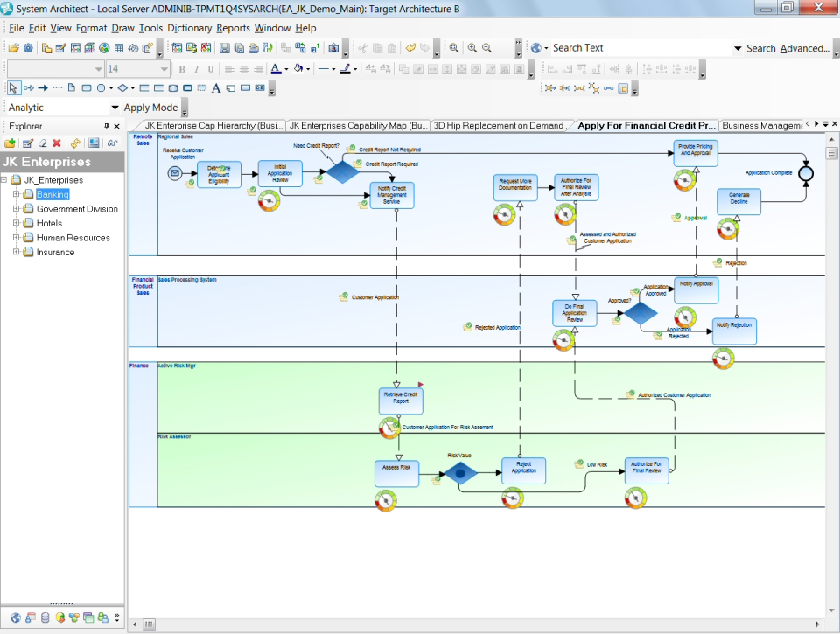The image size is (840, 634).
Task: Select the pointer selection tool
Action: [12, 87]
